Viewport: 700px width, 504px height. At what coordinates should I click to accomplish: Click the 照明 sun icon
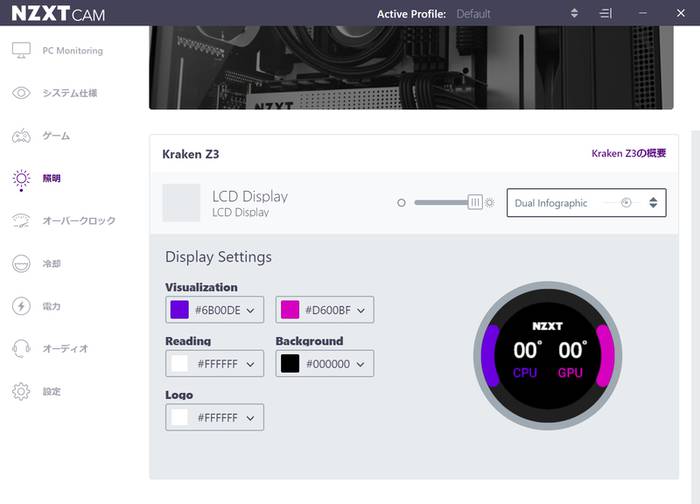click(21, 179)
